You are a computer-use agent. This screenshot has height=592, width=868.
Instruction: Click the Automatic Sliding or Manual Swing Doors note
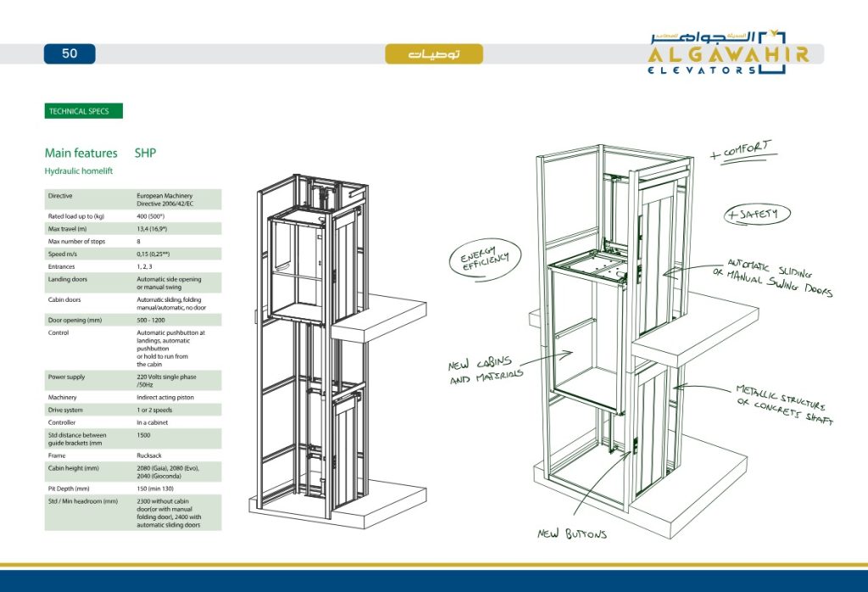coord(780,278)
